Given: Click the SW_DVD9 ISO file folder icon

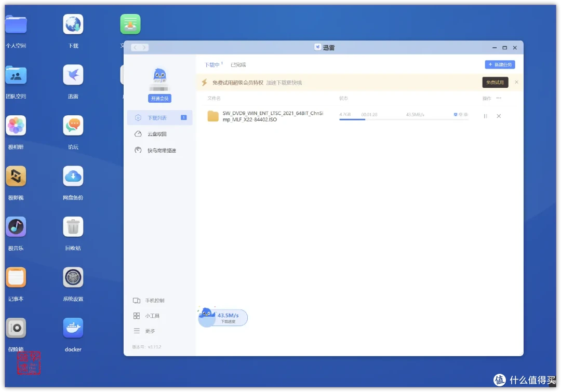Looking at the screenshot, I should (213, 116).
